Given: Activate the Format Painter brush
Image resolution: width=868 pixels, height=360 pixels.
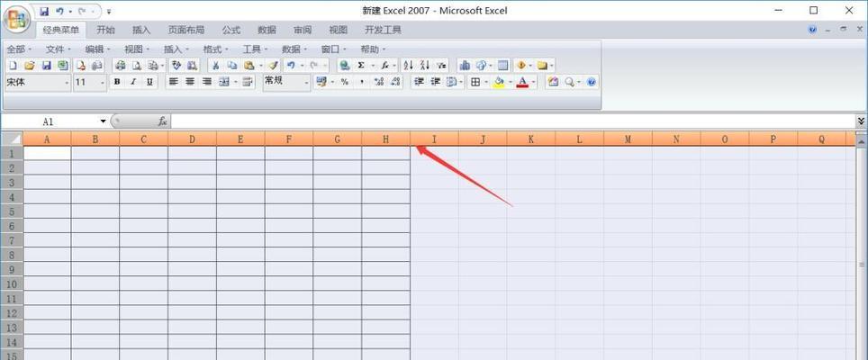Looking at the screenshot, I should [x=274, y=66].
